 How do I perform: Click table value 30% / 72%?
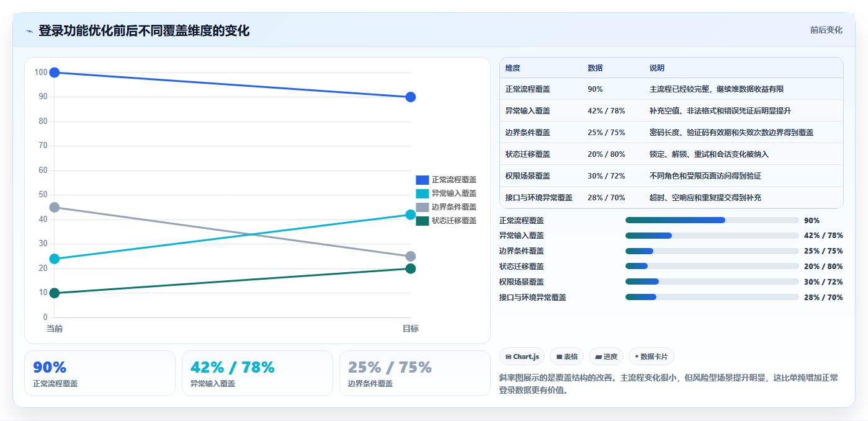coord(606,176)
